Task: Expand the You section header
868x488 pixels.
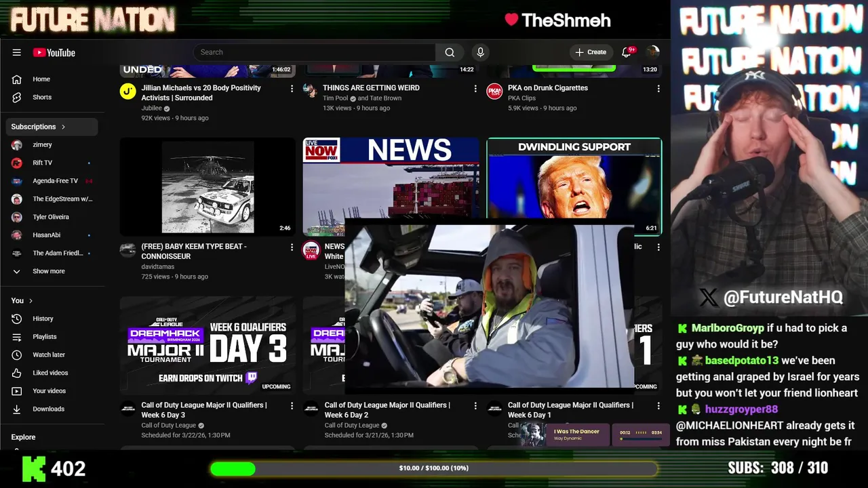Action: click(22, 301)
